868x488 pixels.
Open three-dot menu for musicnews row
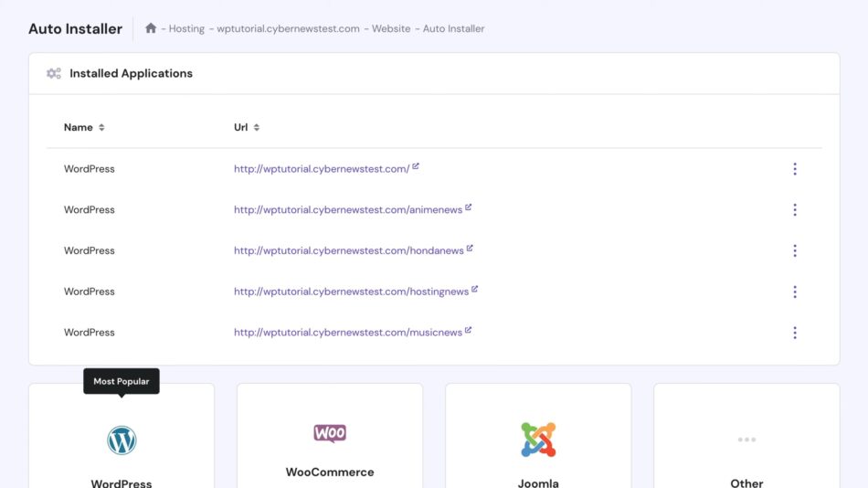tap(795, 333)
